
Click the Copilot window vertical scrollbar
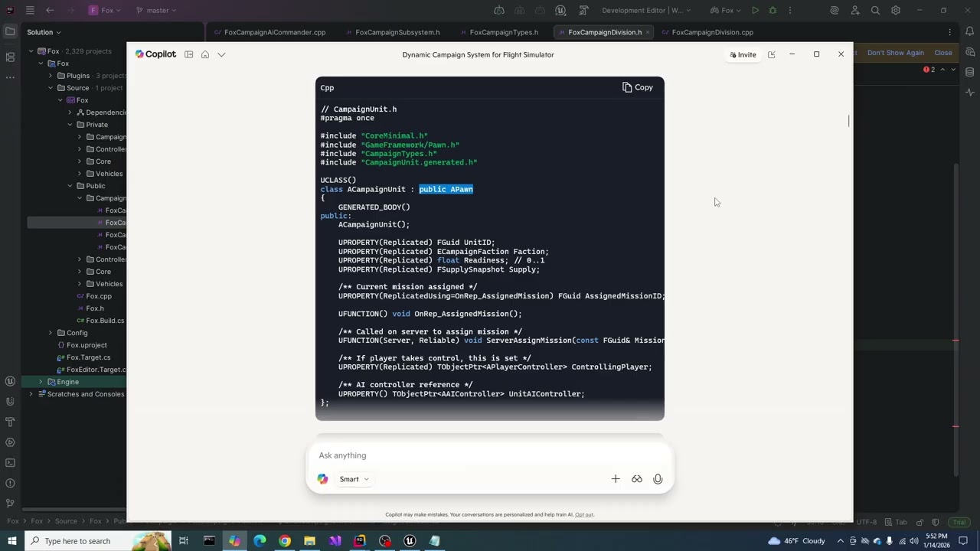click(x=848, y=121)
